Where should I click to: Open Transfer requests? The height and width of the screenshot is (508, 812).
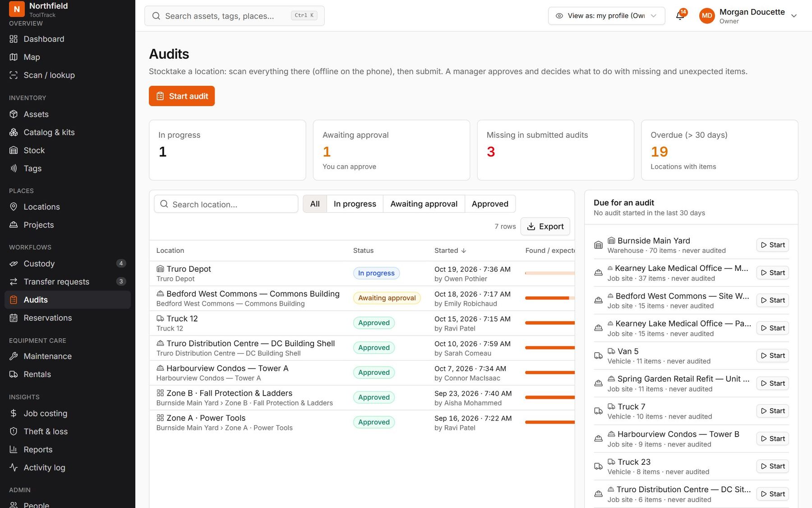point(68,282)
